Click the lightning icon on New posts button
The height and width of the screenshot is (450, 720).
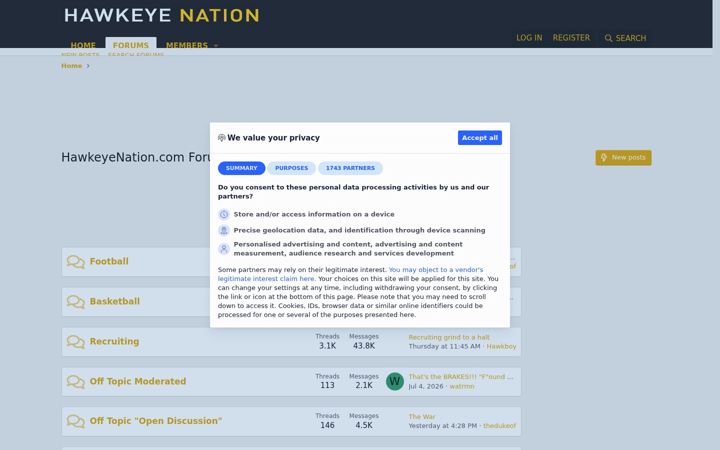tap(604, 158)
